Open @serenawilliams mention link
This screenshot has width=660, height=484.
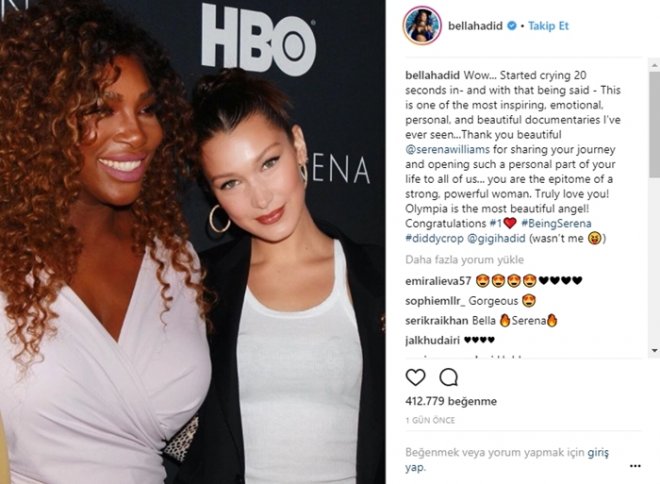coord(447,149)
